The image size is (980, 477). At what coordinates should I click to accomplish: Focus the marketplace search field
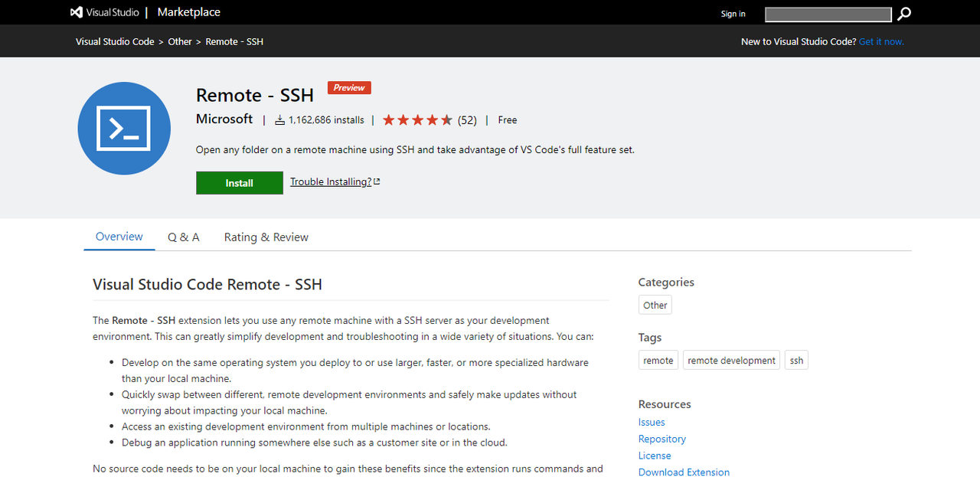click(x=828, y=14)
